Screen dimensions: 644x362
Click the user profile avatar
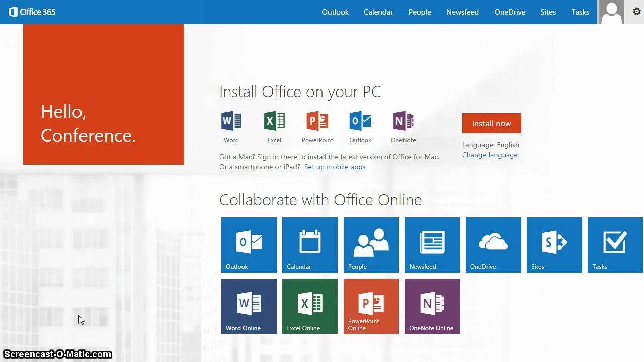(612, 12)
